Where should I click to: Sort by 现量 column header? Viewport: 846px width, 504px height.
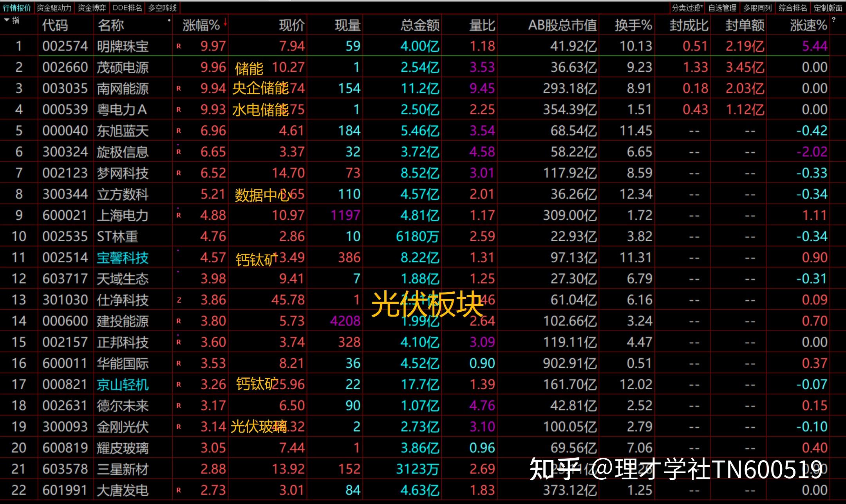coord(347,25)
